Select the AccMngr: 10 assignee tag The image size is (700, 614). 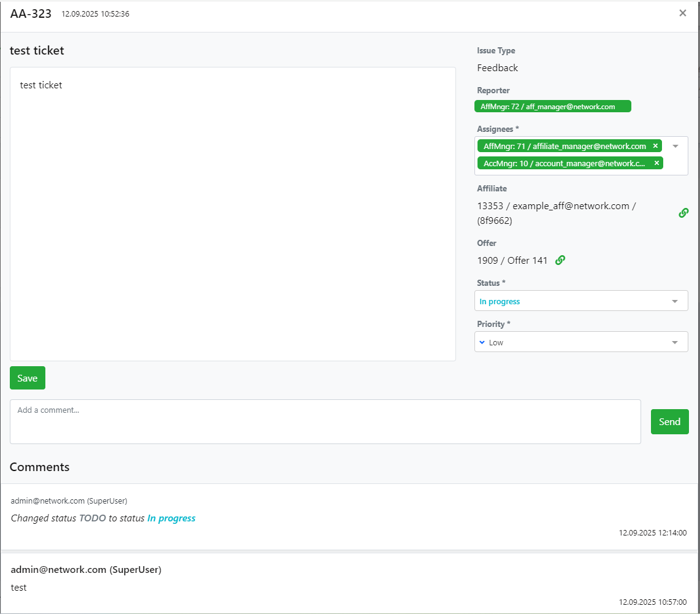click(564, 163)
